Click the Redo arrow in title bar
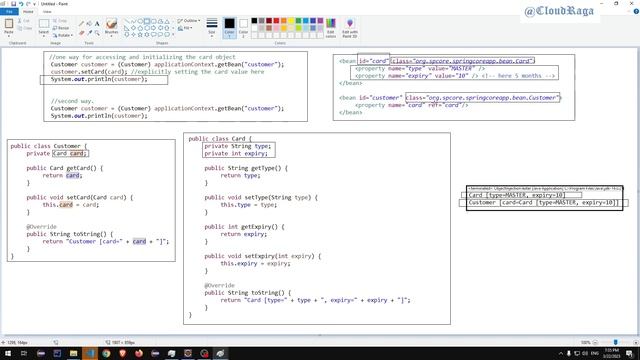This screenshot has height=360, width=640. tap(28, 4)
